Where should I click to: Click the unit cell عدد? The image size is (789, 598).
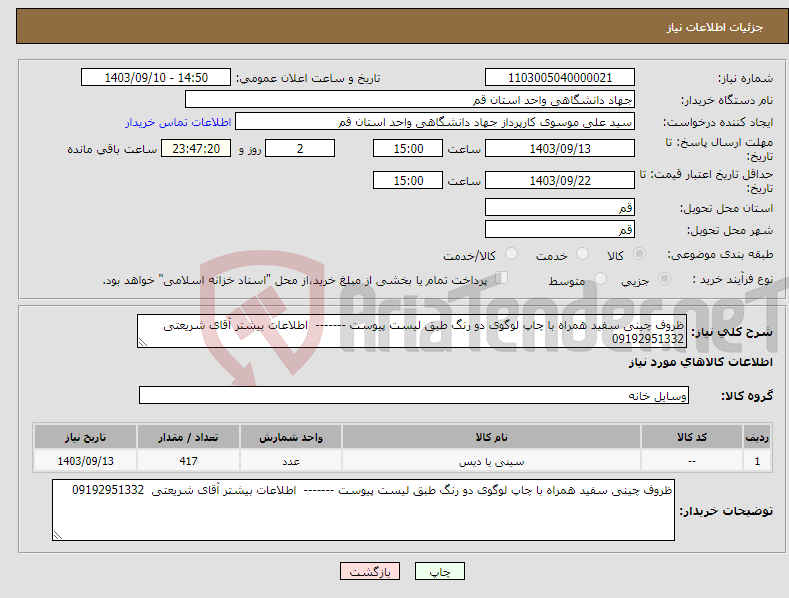(x=291, y=461)
